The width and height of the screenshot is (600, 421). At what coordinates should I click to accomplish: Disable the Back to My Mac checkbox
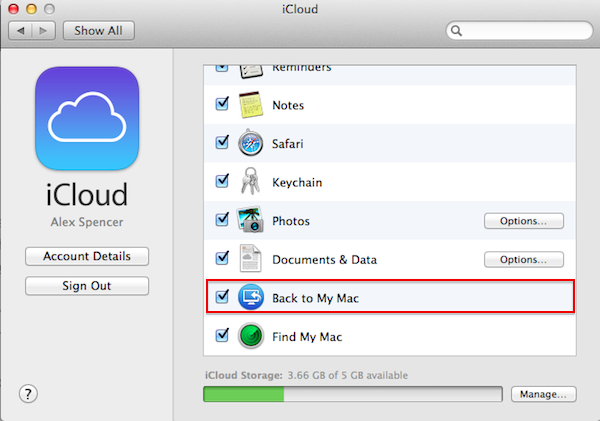tap(222, 297)
